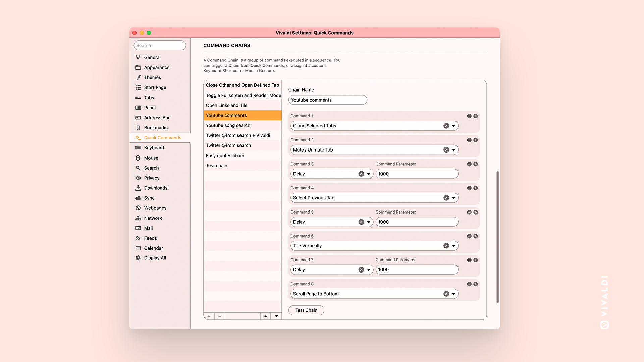The width and height of the screenshot is (644, 362).
Task: Open Command 7 Delay dropdown arrow
Action: pos(369,270)
